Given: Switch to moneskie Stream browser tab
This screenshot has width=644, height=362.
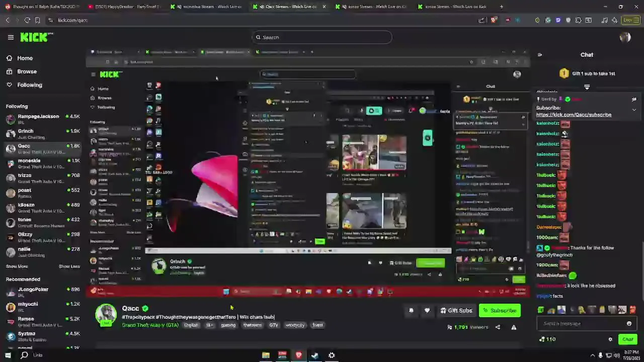Looking at the screenshot, I should [208, 7].
